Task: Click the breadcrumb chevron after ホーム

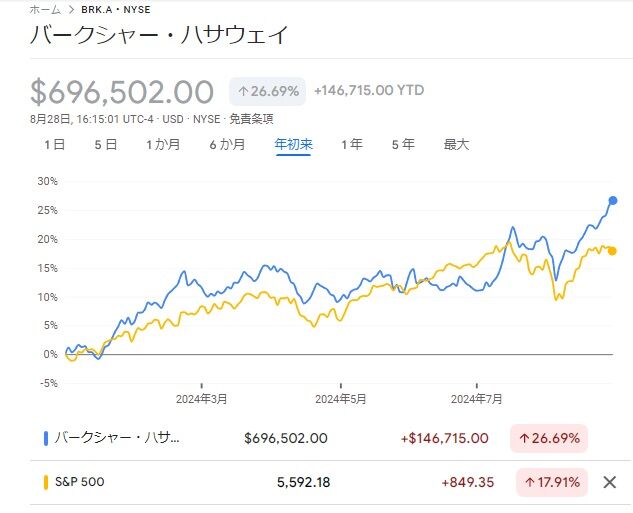Action: (x=69, y=9)
